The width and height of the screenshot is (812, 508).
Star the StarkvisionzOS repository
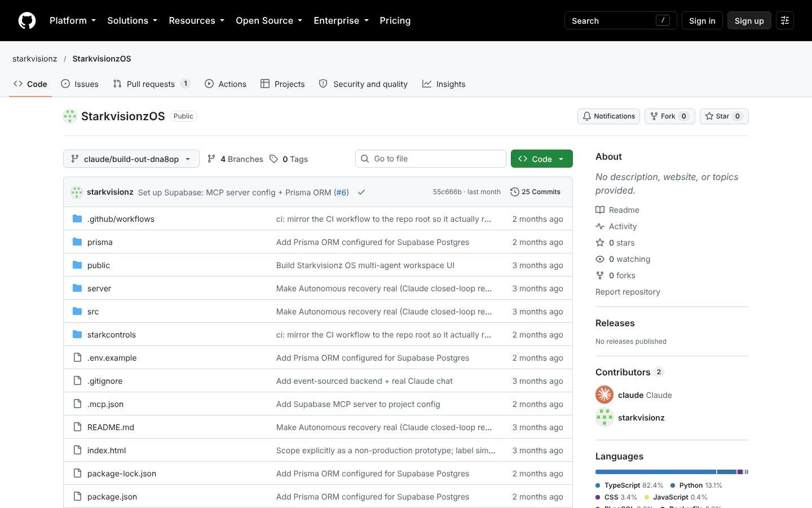724,116
